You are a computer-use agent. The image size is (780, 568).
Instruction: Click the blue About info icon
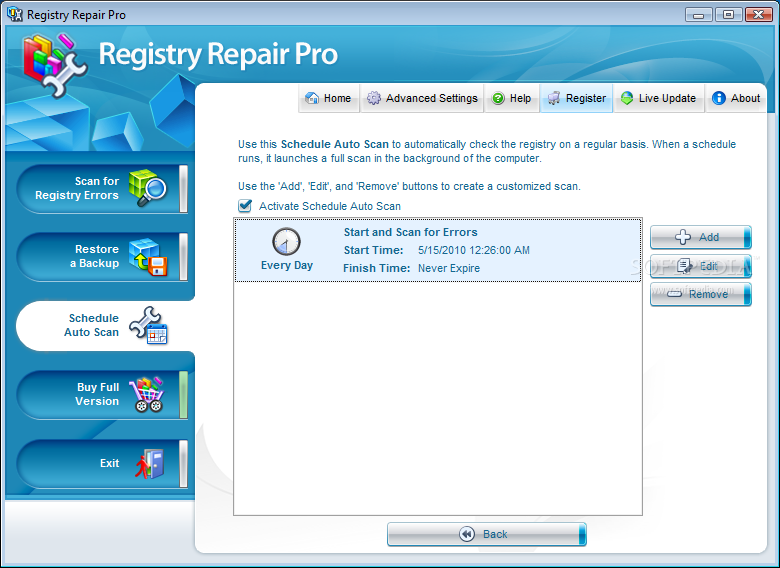pos(718,98)
